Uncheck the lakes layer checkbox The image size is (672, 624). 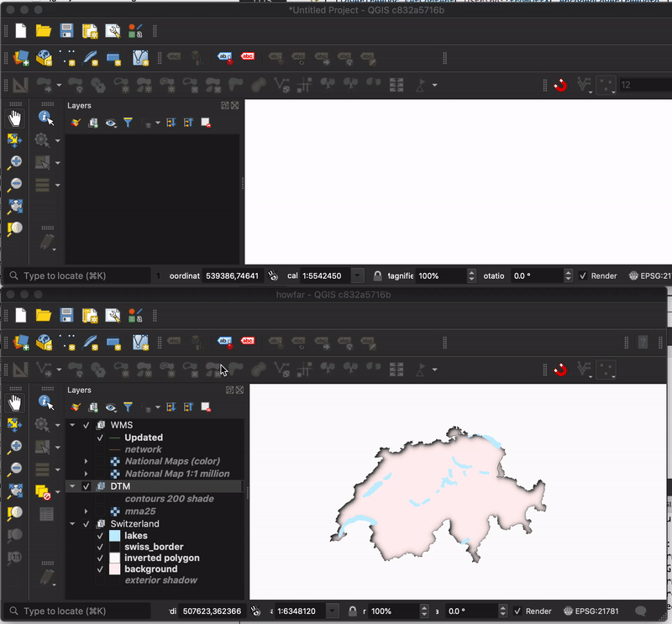pos(100,536)
